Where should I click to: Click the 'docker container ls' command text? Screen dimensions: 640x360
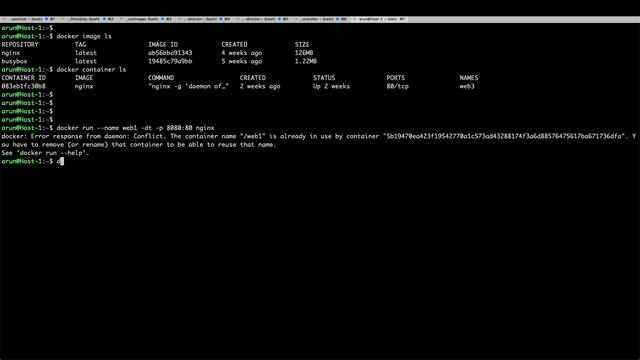tap(91, 70)
